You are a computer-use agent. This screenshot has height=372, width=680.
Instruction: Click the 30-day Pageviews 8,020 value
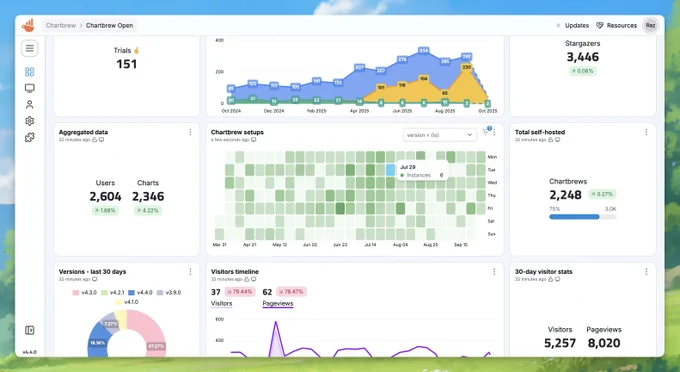pos(604,343)
